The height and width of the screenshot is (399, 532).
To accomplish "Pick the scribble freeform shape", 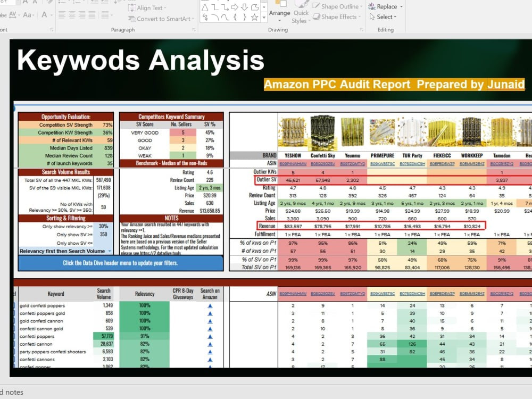I will (205, 18).
